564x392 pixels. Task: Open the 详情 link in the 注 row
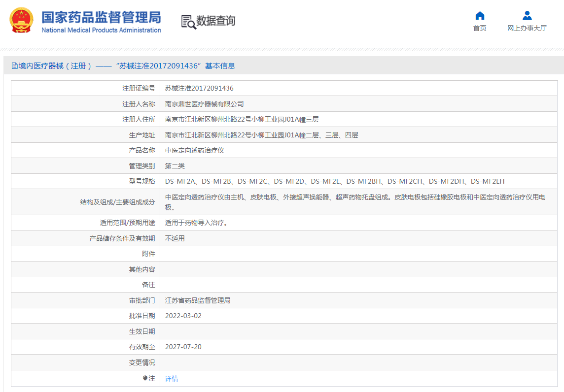point(171,378)
